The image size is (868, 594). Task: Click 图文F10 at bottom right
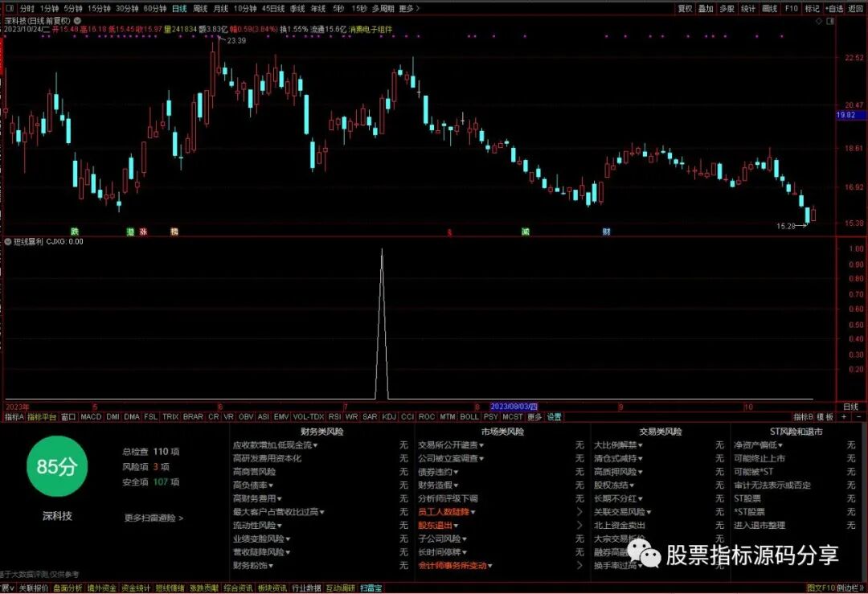821,588
